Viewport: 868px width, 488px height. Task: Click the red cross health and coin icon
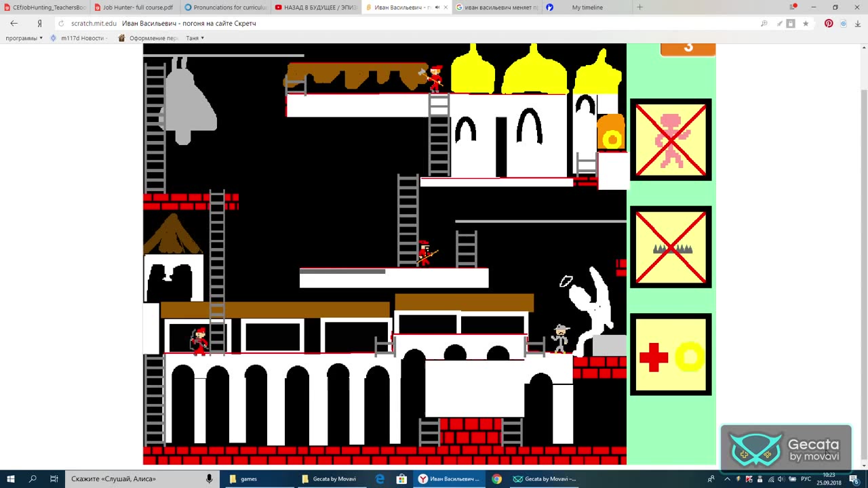click(x=671, y=354)
